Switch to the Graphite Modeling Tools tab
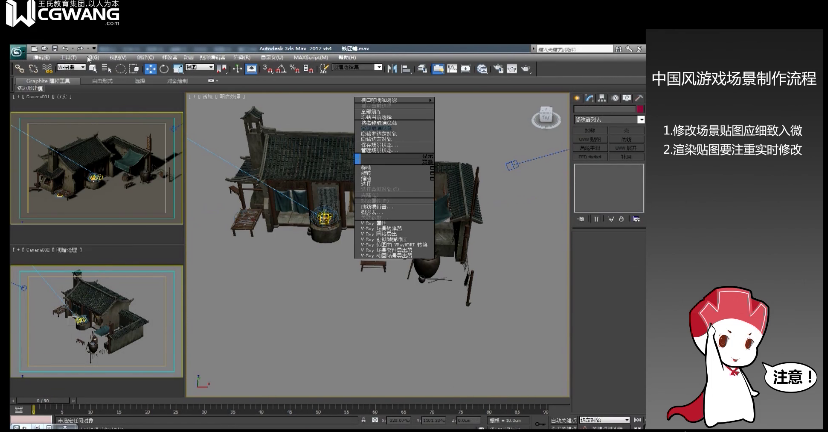The image size is (828, 432). point(49,80)
